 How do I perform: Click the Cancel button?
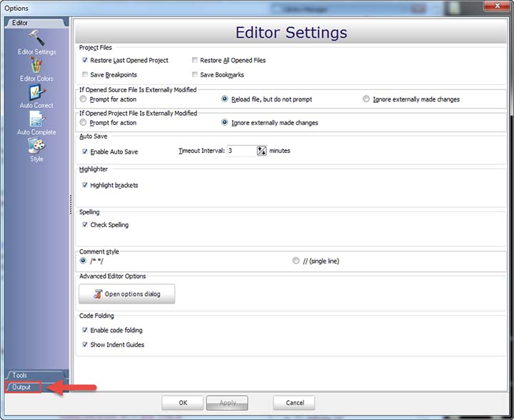[295, 403]
